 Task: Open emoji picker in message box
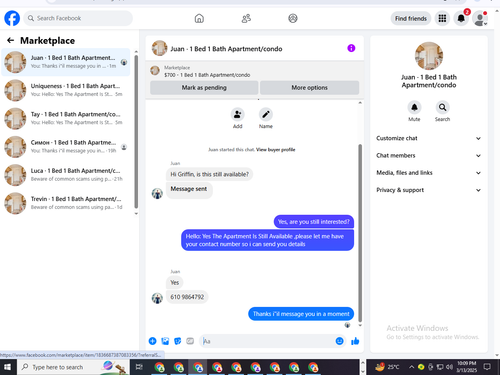[x=339, y=341]
